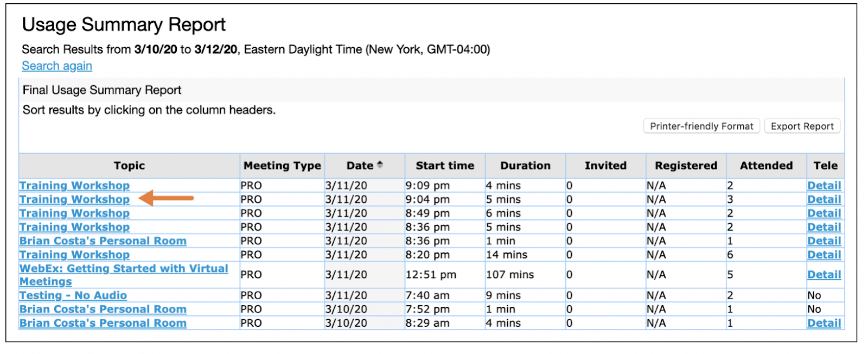Viewport: 868px width, 354px height.
Task: Open Training Workshop started at 9:09 pm
Action: click(x=74, y=185)
